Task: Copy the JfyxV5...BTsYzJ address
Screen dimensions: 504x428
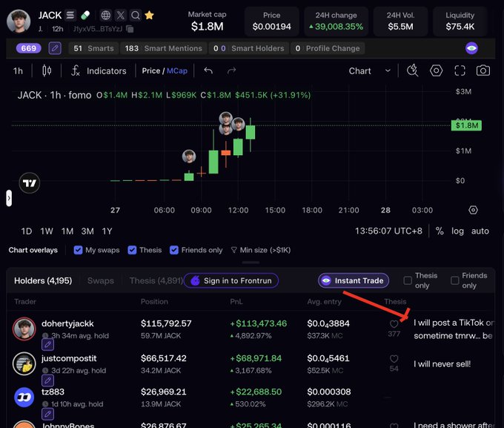Action: [x=130, y=29]
